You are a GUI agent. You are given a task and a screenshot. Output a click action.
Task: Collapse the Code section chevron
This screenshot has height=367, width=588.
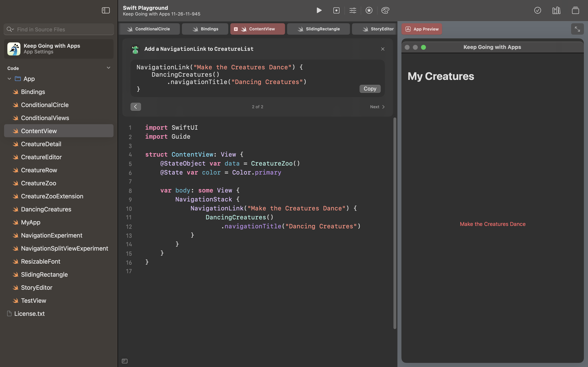tap(108, 68)
